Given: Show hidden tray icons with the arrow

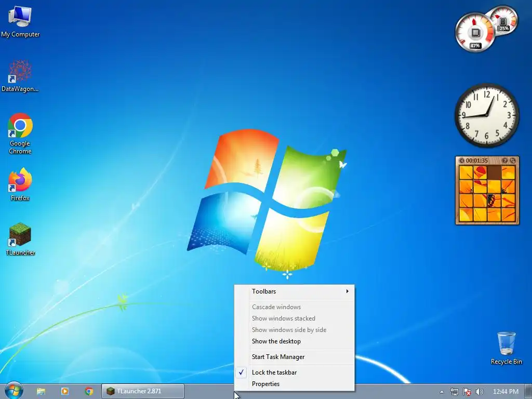Looking at the screenshot, I should (x=442, y=392).
